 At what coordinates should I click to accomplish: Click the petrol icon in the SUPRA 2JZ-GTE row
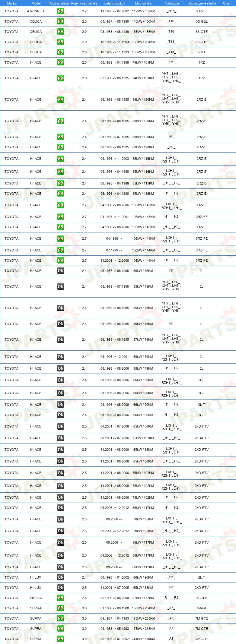[61, 639]
